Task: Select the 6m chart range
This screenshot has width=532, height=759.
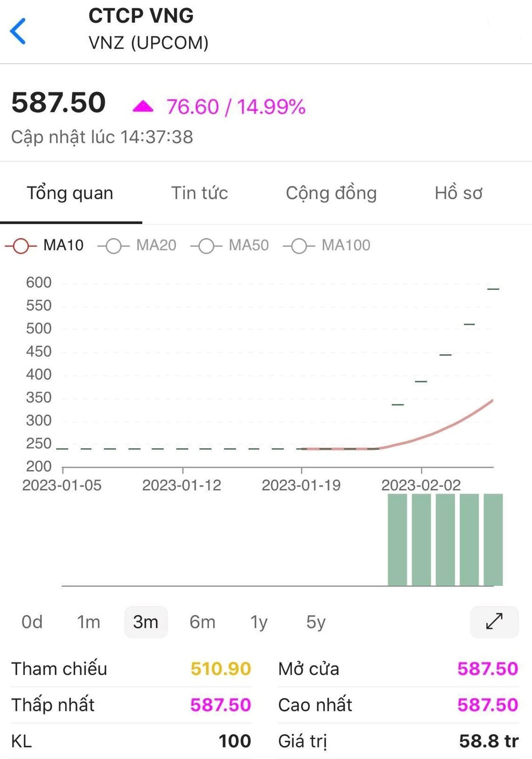Action: pos(202,622)
